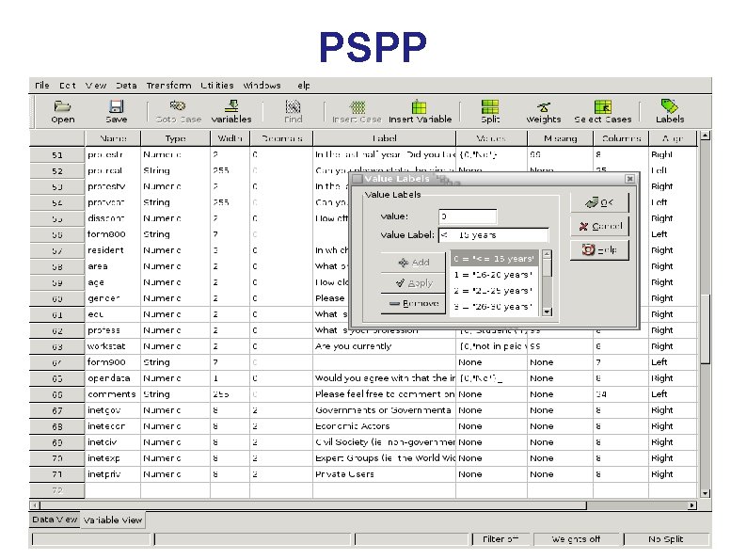Screen dimensions: 747x560
Task: Click the main vertical scrollbar down arrow
Action: tap(705, 493)
